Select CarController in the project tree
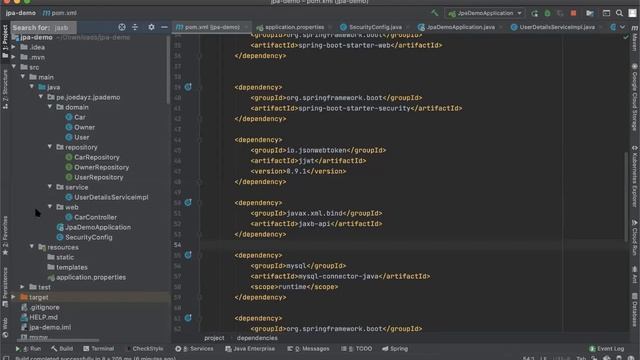Screen dimensions: 640x360 click(x=91, y=217)
